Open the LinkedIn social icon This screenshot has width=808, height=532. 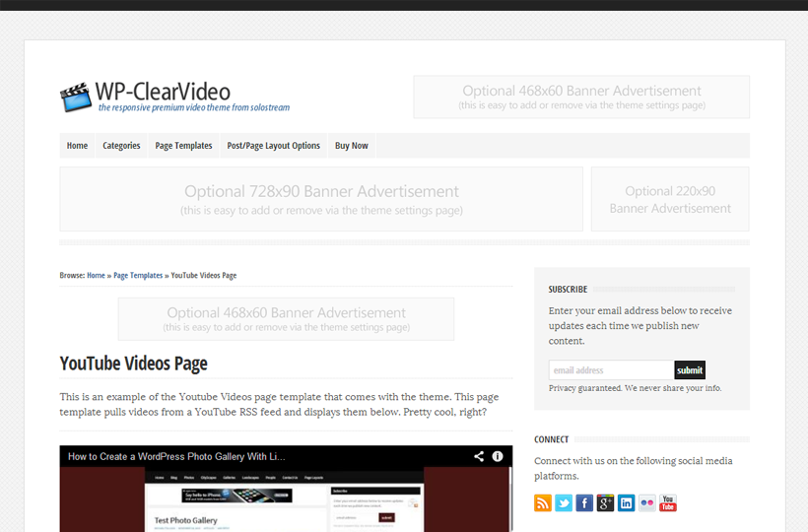tap(626, 502)
